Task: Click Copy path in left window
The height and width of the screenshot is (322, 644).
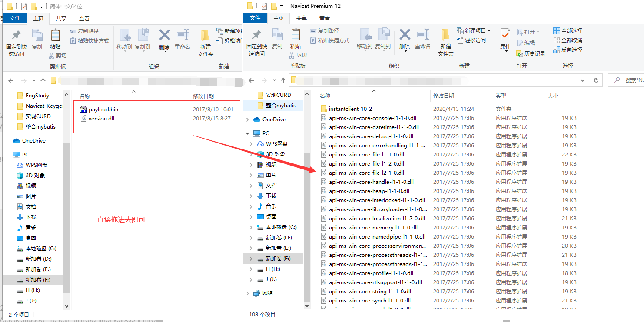Action: click(x=84, y=31)
